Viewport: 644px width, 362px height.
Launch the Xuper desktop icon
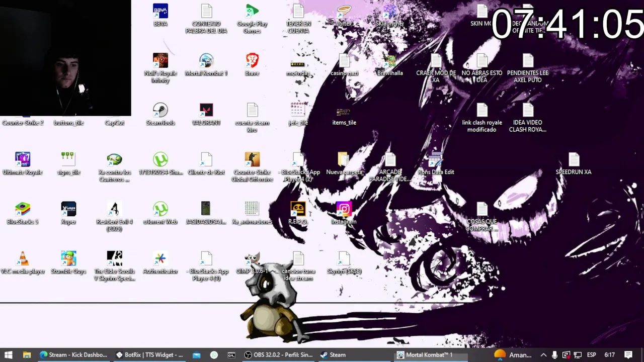pos(68,213)
